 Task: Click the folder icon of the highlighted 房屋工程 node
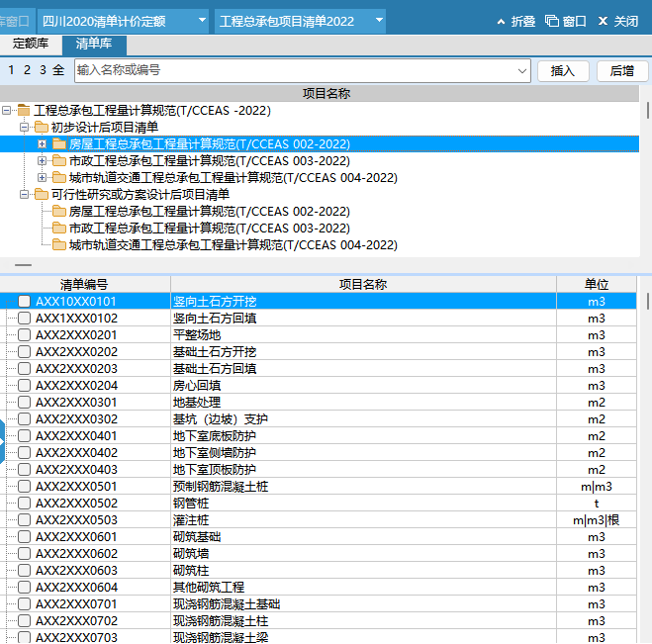coord(58,144)
